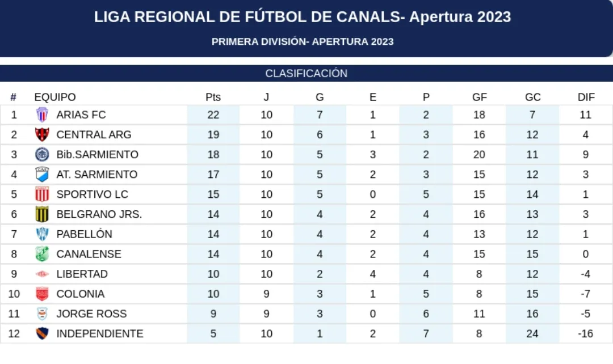The height and width of the screenshot is (364, 613).
Task: Click the Pabellón team crest
Action: pyautogui.click(x=42, y=234)
